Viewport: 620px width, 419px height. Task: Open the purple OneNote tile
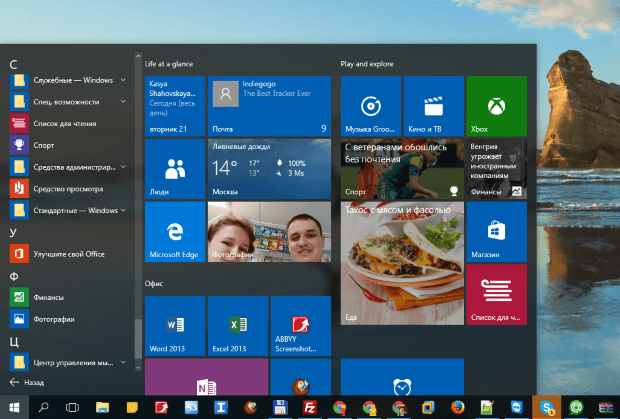(x=206, y=377)
